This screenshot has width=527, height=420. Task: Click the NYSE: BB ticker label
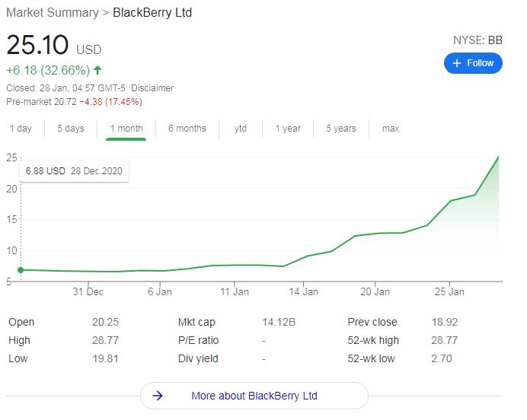(477, 40)
